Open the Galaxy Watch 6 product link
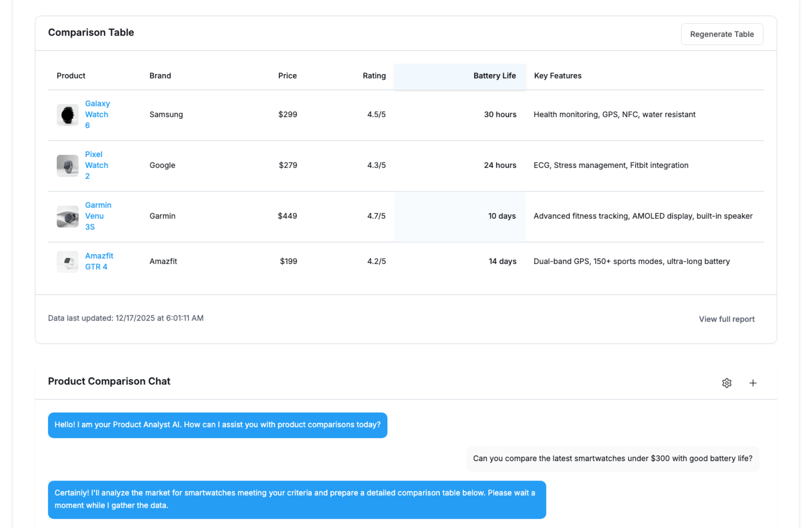The height and width of the screenshot is (528, 812). [x=97, y=114]
